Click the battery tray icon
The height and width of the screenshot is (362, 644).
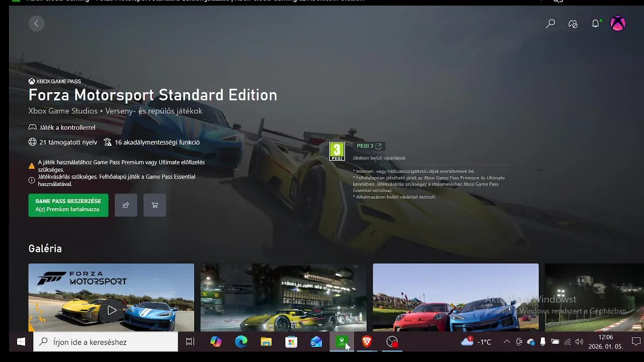pos(555,342)
